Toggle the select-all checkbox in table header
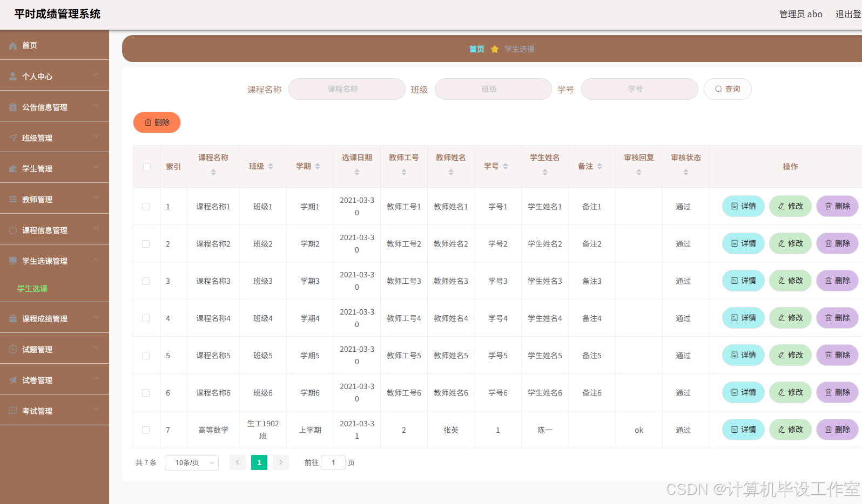Screen dimensions: 862x504 click(x=147, y=167)
